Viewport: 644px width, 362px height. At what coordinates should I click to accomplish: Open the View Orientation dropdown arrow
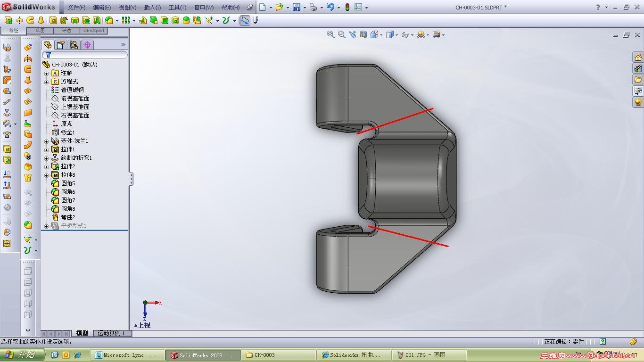[382, 35]
